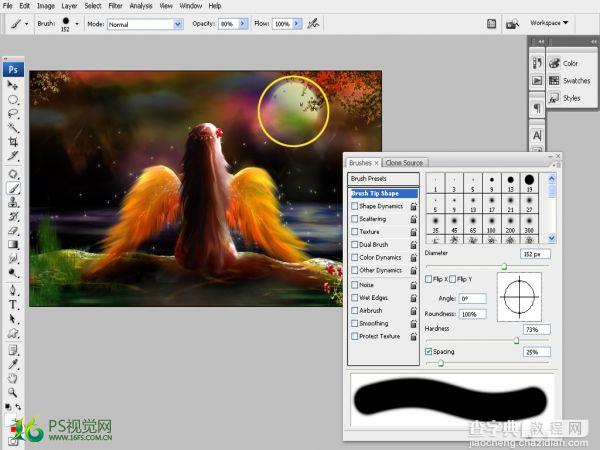Collapse the Color panel group arrows
The height and width of the screenshot is (450, 600).
point(593,41)
